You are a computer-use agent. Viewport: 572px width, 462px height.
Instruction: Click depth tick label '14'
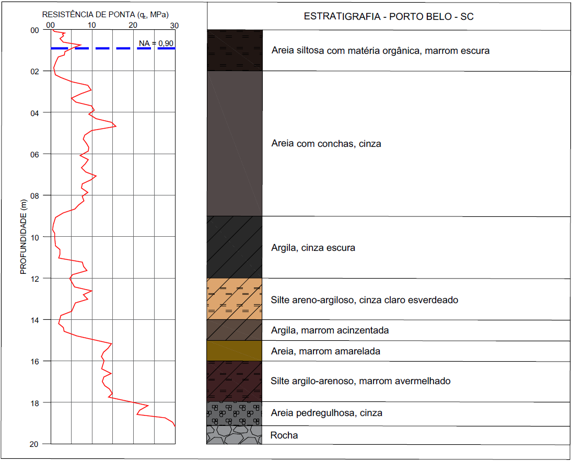[35, 320]
